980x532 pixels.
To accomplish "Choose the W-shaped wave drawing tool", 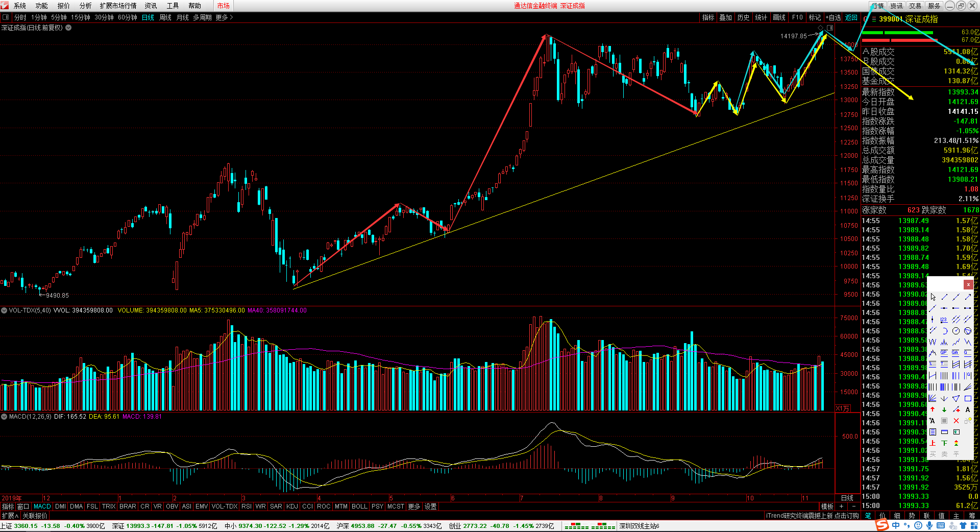I will click(x=933, y=342).
